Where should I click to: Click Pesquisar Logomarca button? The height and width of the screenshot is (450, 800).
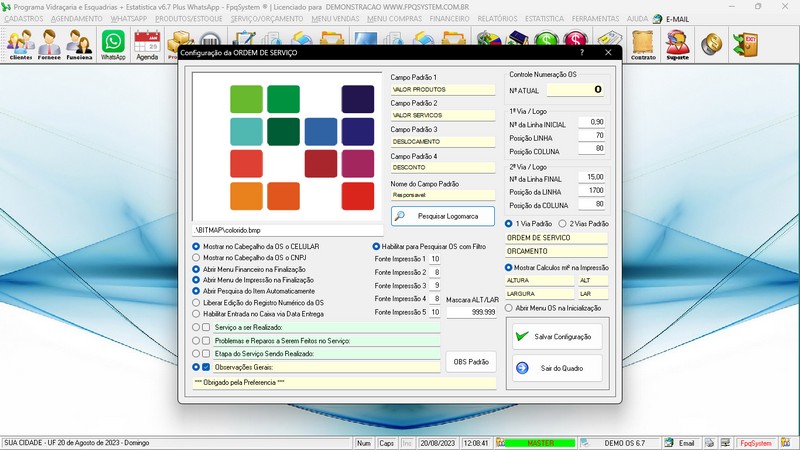click(x=443, y=216)
